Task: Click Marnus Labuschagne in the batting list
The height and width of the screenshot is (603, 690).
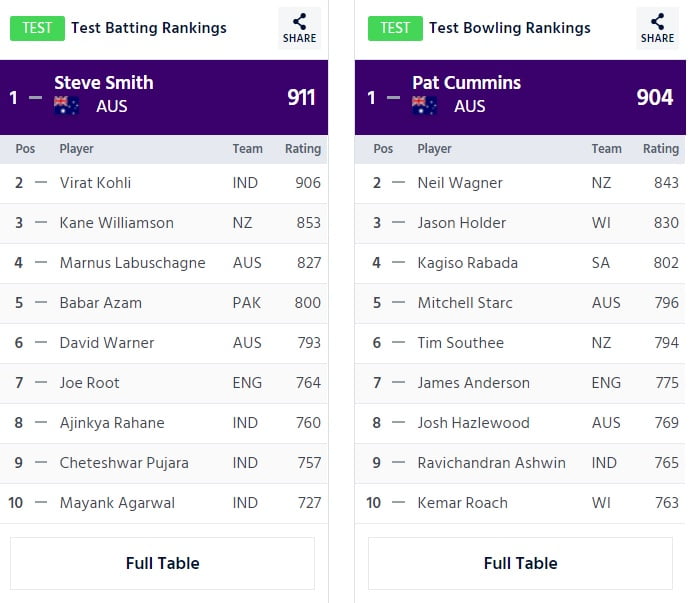Action: tap(132, 263)
